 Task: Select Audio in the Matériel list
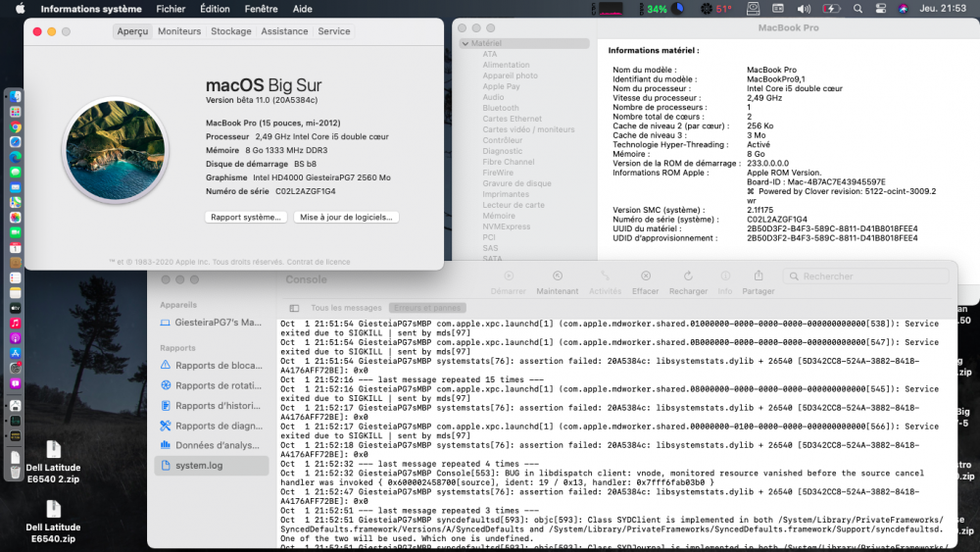[x=493, y=97]
